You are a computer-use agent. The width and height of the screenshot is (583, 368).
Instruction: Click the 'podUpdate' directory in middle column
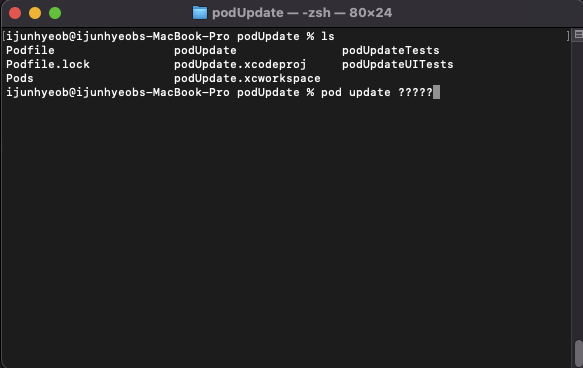(x=205, y=50)
